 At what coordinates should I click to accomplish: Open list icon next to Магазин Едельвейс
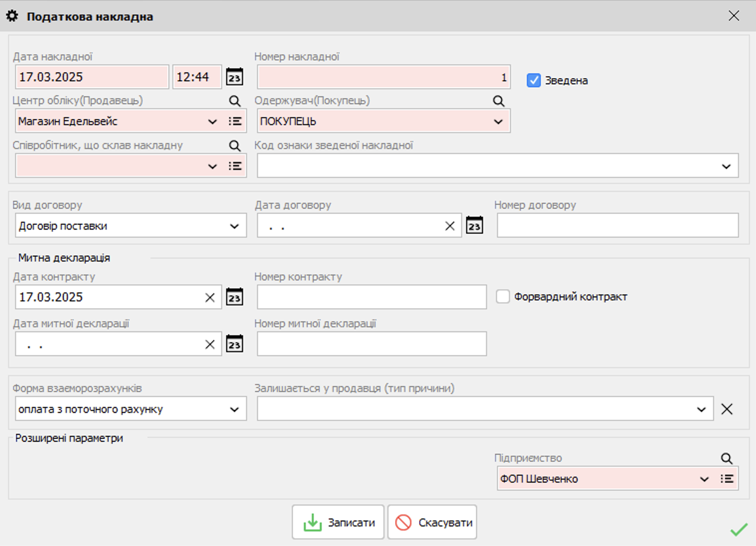point(235,122)
